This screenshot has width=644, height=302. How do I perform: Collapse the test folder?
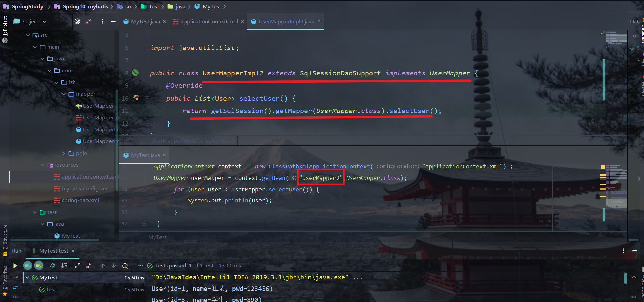(35, 212)
